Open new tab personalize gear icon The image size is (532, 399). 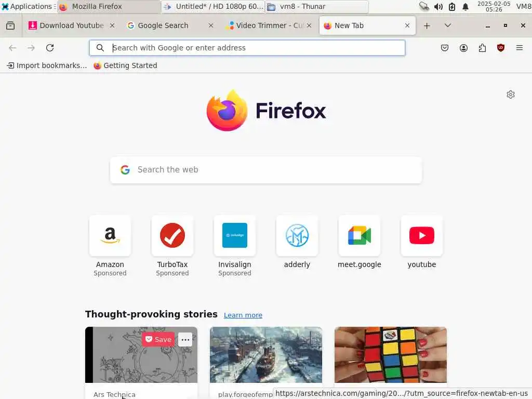[510, 95]
